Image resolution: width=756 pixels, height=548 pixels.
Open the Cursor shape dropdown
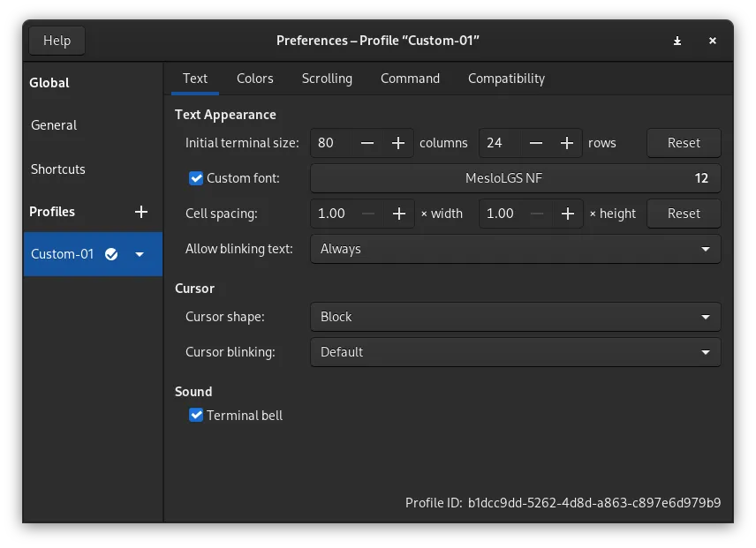tap(515, 317)
